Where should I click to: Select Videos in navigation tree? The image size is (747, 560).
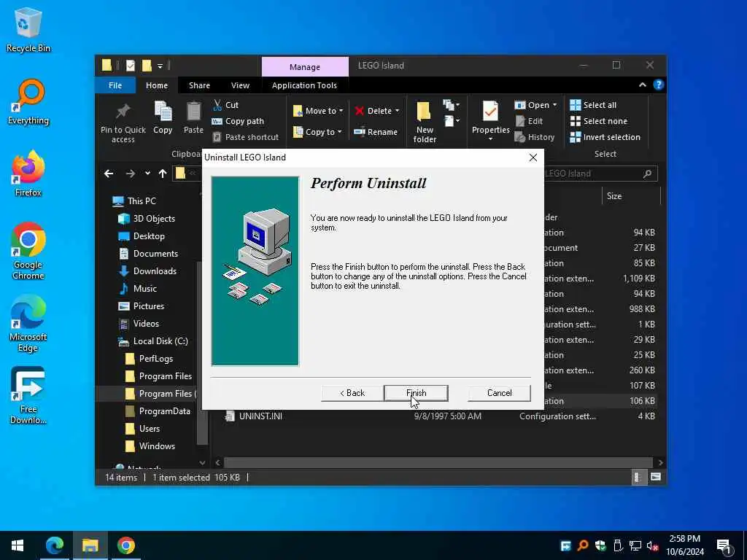point(139,324)
